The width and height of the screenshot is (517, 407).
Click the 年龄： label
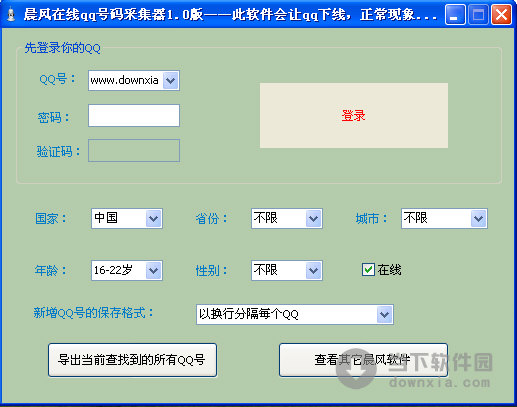[x=51, y=270]
